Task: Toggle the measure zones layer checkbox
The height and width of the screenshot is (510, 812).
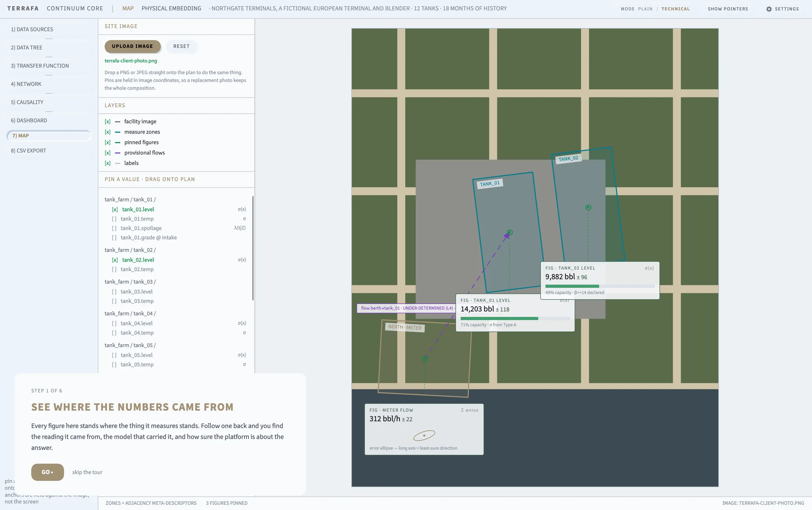Action: [x=107, y=132]
